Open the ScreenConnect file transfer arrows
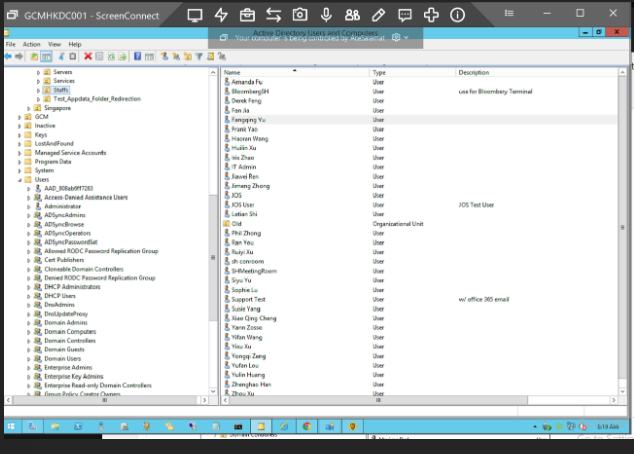634x454 pixels. 273,15
